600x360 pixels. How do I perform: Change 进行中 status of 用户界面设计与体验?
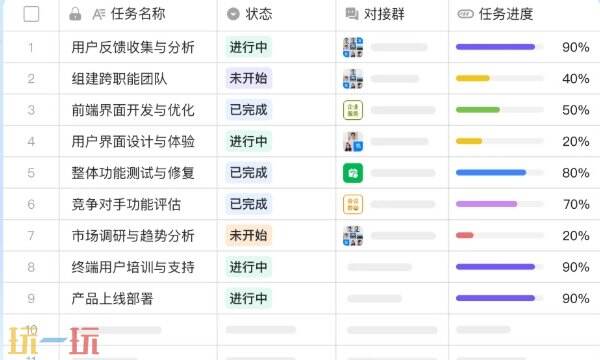(x=248, y=141)
